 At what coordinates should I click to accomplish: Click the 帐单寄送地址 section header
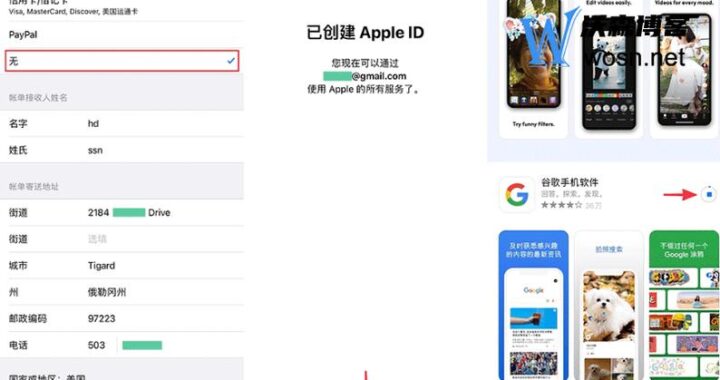pyautogui.click(x=34, y=186)
